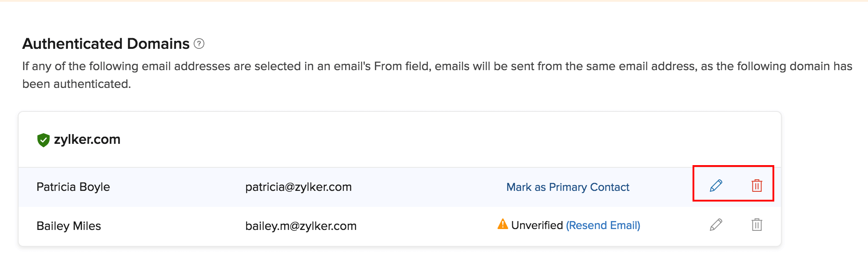Delete Patricia Boyle's email address
868x269 pixels.
tap(757, 186)
